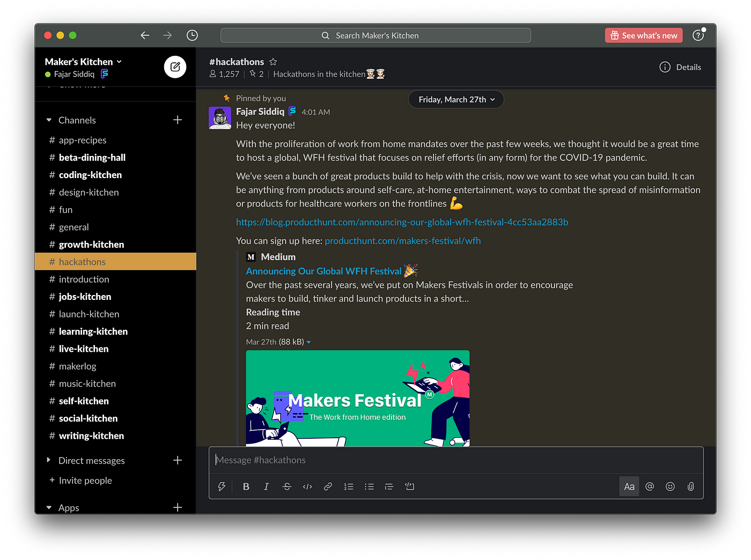Open the app-recipes channel

tap(115, 140)
